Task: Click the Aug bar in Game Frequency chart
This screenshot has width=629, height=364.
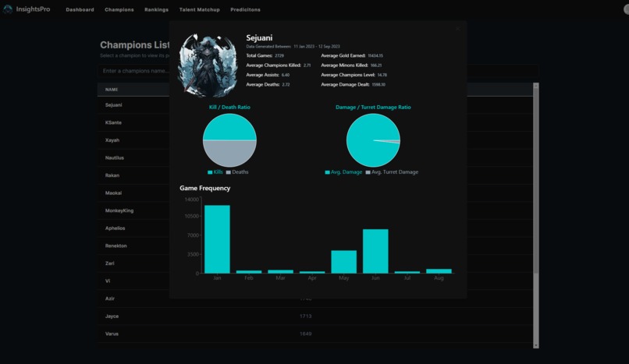Action: (439, 271)
